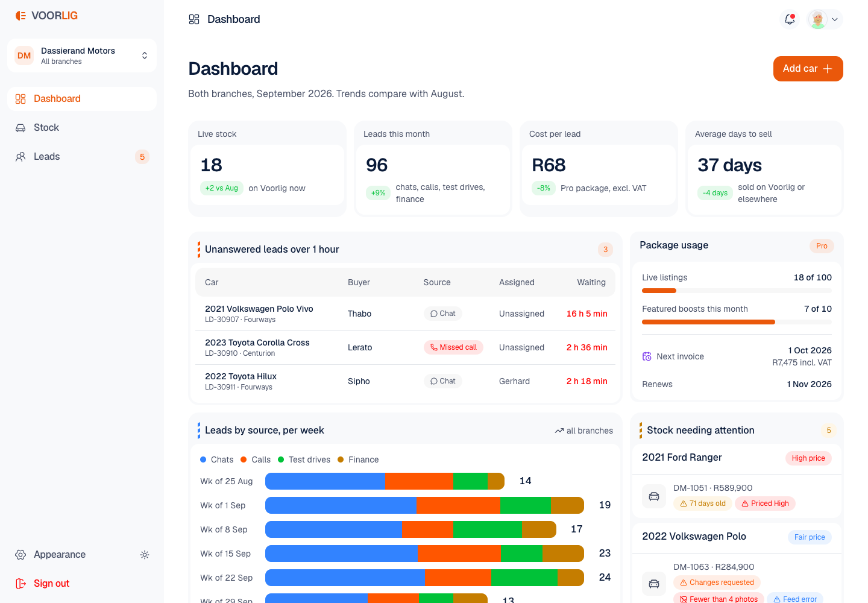Click the High price tag
This screenshot has height=603, width=868.
tap(808, 458)
